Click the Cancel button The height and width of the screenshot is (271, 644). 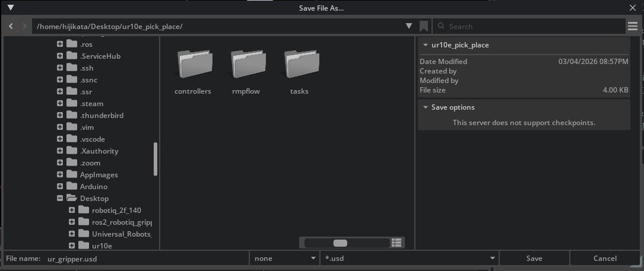pos(605,259)
